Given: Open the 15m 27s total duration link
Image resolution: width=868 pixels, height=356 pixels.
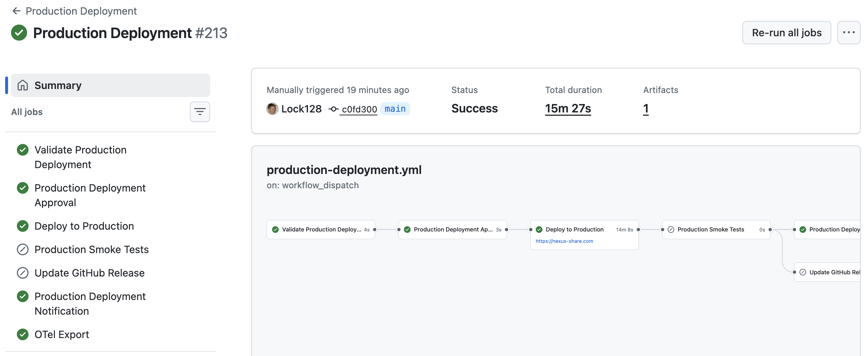Looking at the screenshot, I should pyautogui.click(x=568, y=108).
